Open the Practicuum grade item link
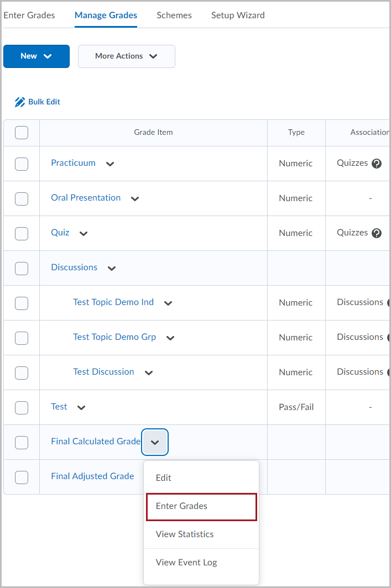Image resolution: width=391 pixels, height=588 pixels. pyautogui.click(x=73, y=163)
